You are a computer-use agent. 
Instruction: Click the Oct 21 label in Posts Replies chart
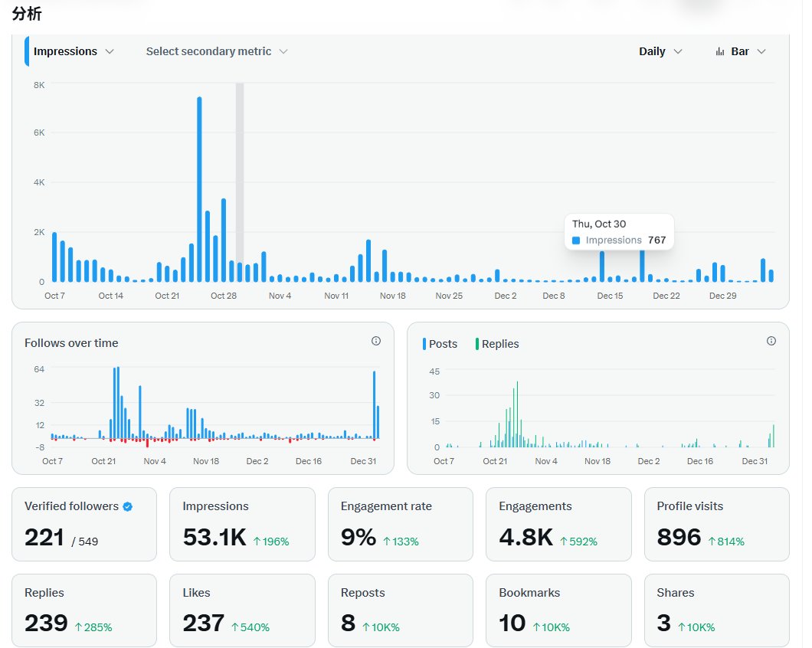point(495,461)
